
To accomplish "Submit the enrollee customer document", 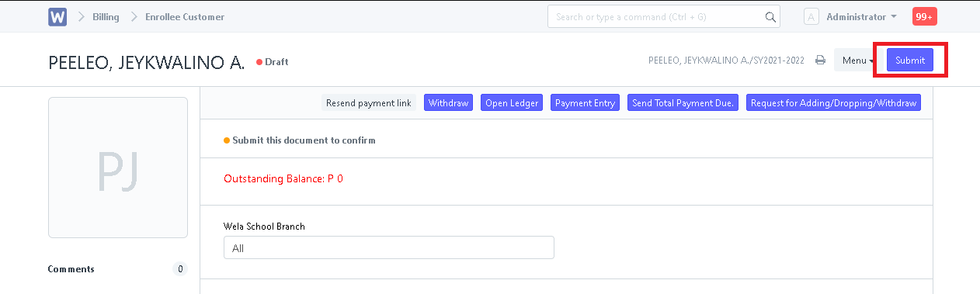I will pos(910,61).
